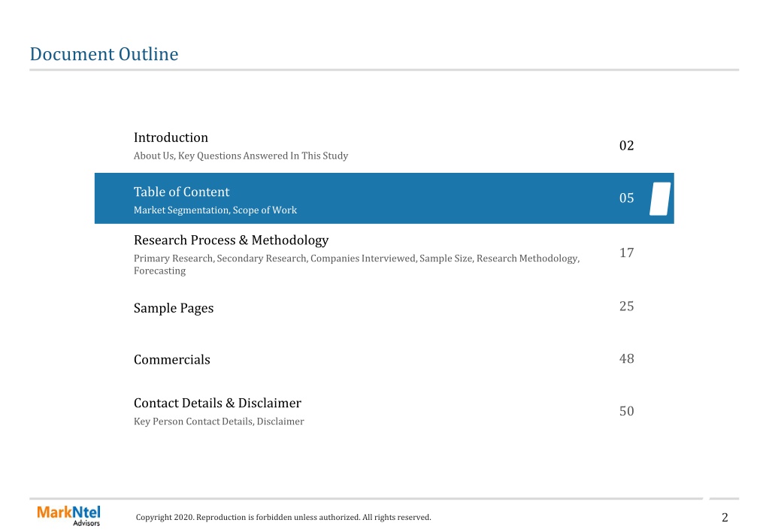
Task: Open Research Process & Methodology entry
Action: (x=231, y=240)
